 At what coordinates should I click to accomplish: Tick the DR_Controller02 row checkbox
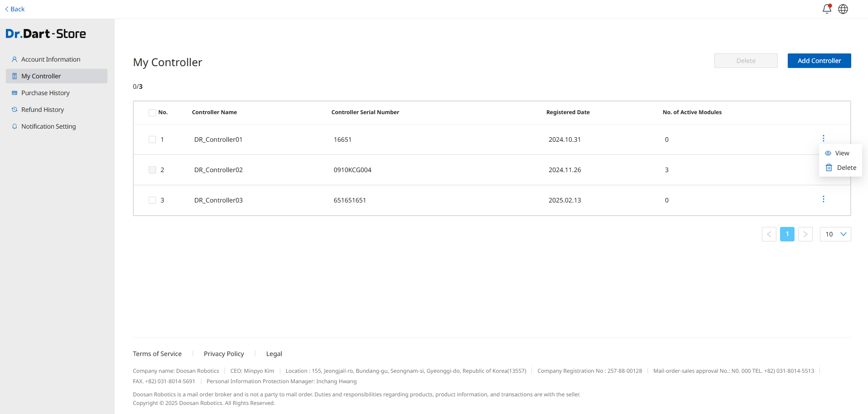pos(152,170)
